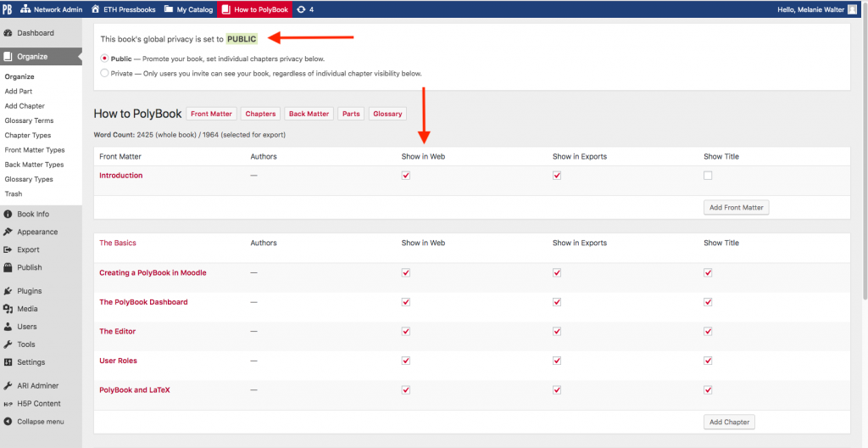Image resolution: width=868 pixels, height=448 pixels.
Task: Toggle Show in Exports for Introduction
Action: tap(557, 175)
